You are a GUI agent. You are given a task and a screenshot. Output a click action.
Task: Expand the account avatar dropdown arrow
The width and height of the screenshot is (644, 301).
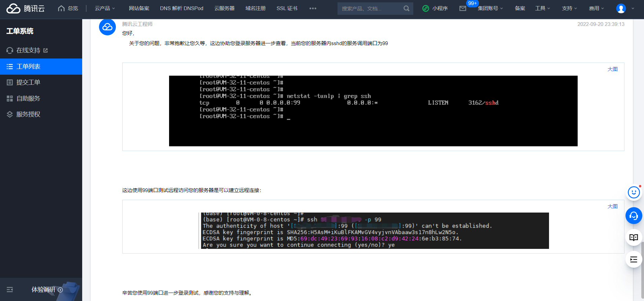[x=633, y=8]
